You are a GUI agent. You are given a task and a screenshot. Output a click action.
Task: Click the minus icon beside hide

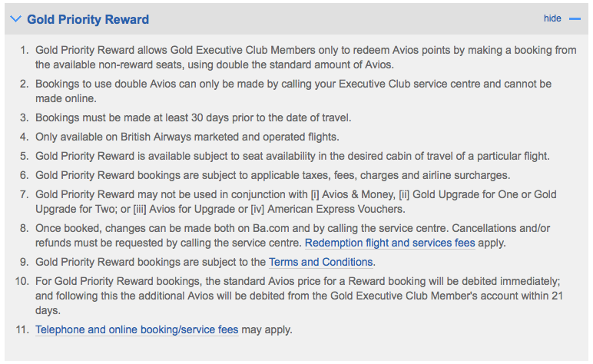pos(575,18)
